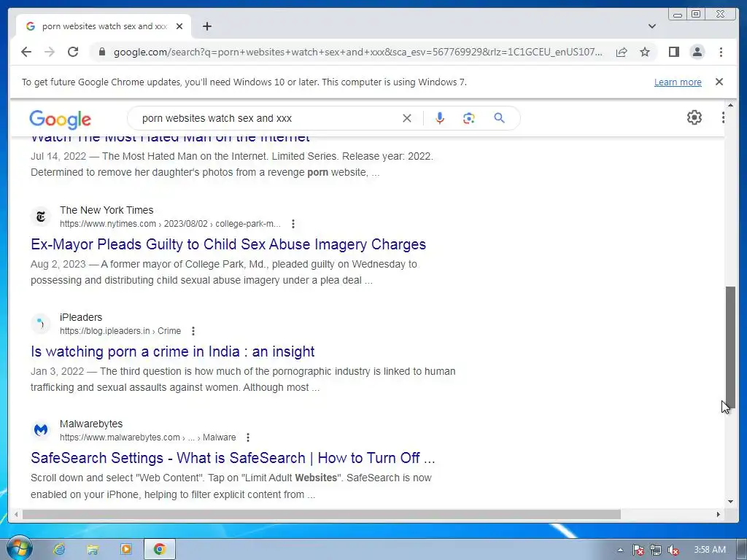
Task: Search by image with Google Lens
Action: (469, 118)
